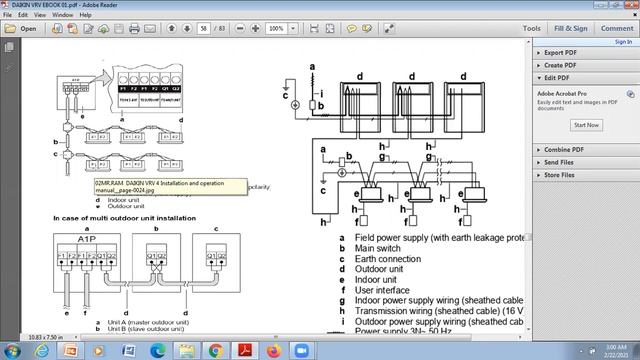Image resolution: width=640 pixels, height=360 pixels.
Task: Click the 100% zoom value field
Action: [277, 29]
